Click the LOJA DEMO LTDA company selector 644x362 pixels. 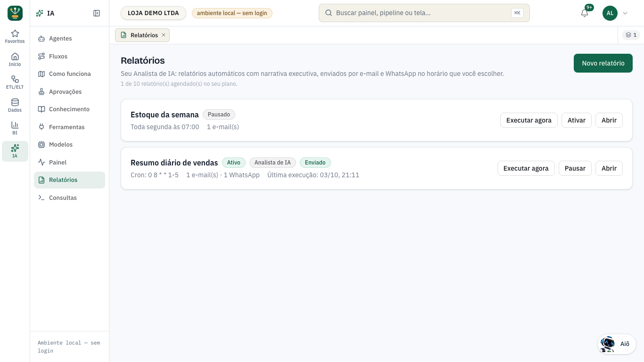[153, 13]
